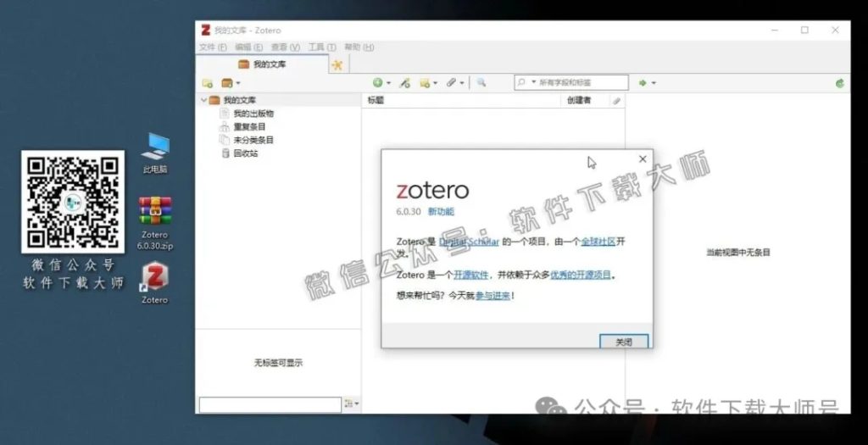Expand the New Library dropdown arrow
This screenshot has height=445, width=868.
238,83
